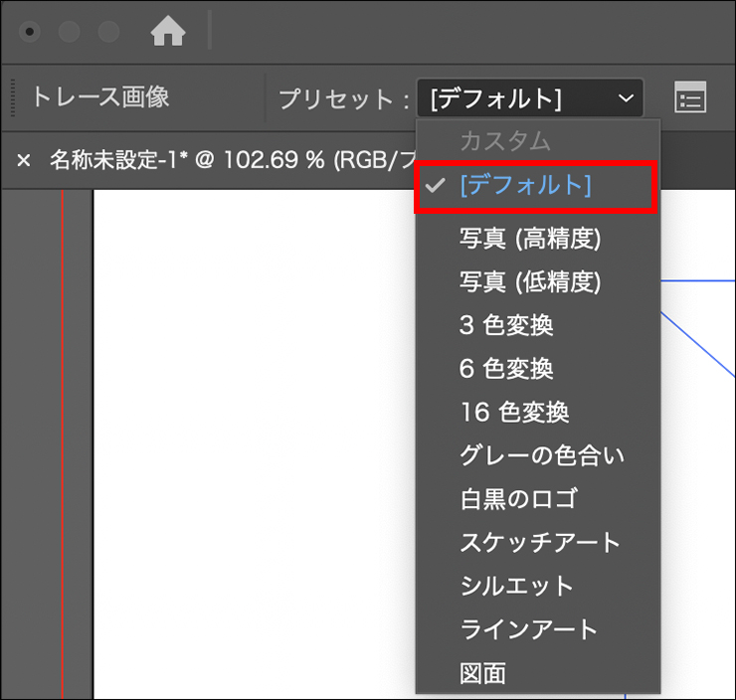The height and width of the screenshot is (700, 736).
Task: Click the white artboard canvas area
Action: click(249, 447)
